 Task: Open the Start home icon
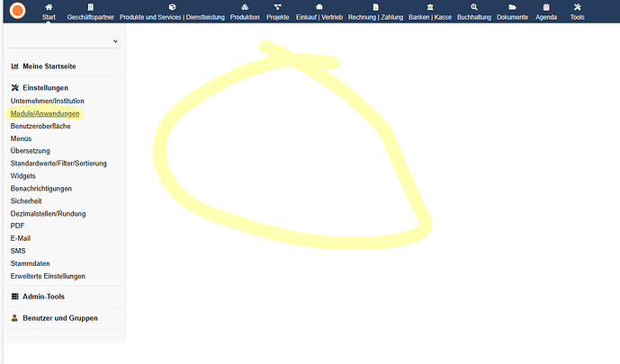[x=49, y=7]
